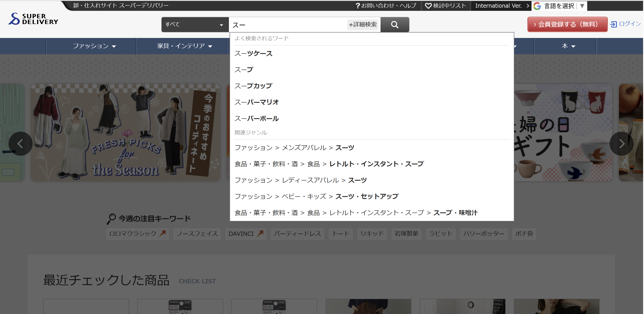
Task: Open the wishlist heart link 検討中リスト
Action: [446, 5]
